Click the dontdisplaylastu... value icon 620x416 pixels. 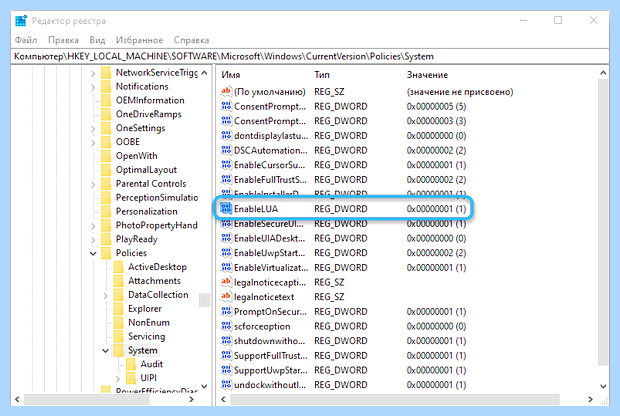click(226, 136)
